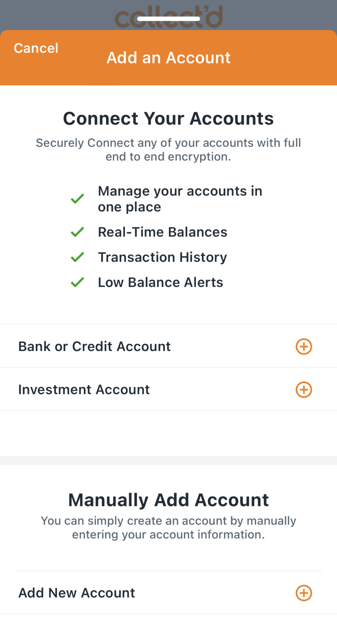Cancel adding an account
Image resolution: width=337 pixels, height=644 pixels.
(x=36, y=48)
